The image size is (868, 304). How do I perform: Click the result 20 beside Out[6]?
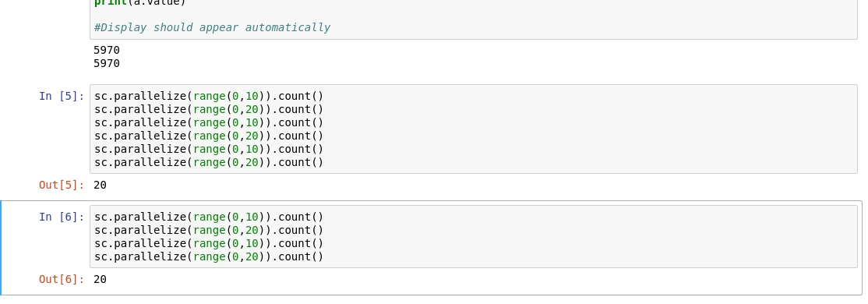point(101,280)
